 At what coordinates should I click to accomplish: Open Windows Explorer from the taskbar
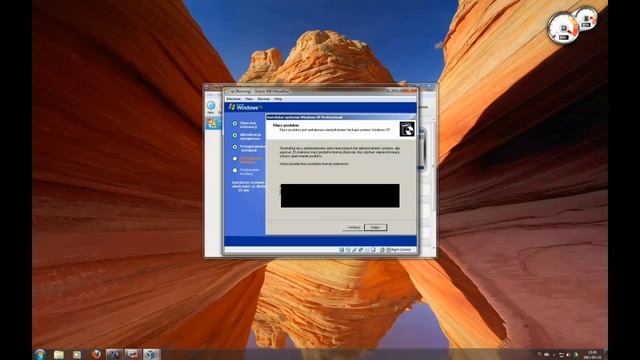coord(59,354)
